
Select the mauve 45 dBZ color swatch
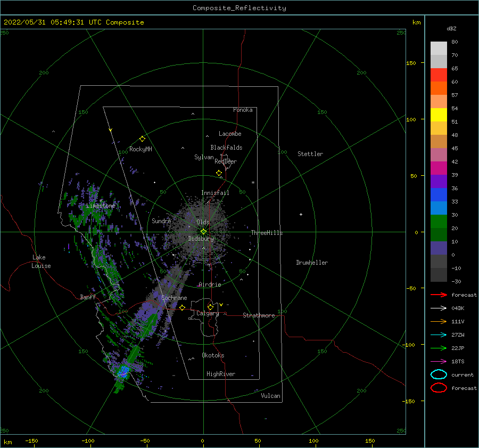point(439,154)
